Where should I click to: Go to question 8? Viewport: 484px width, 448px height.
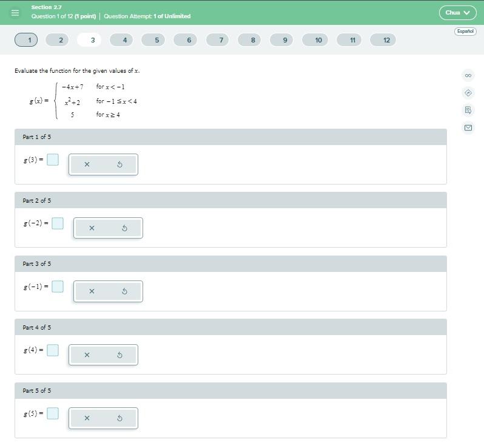(249, 40)
